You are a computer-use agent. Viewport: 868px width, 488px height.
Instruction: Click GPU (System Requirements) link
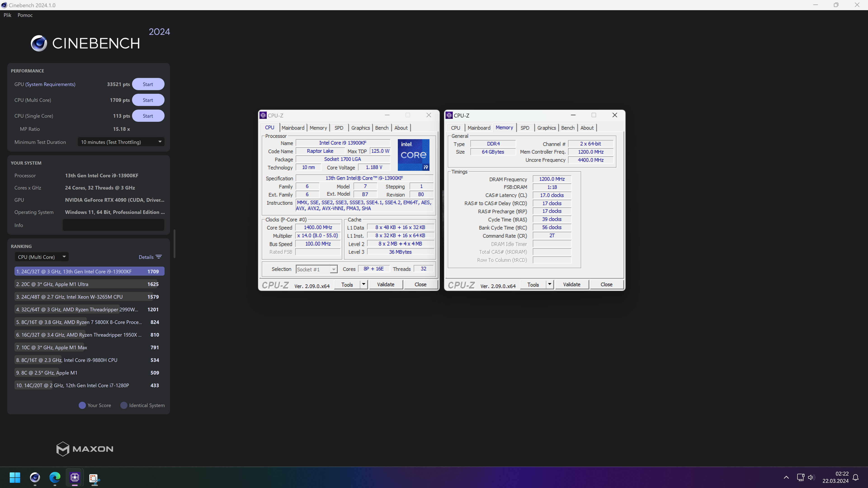(50, 84)
